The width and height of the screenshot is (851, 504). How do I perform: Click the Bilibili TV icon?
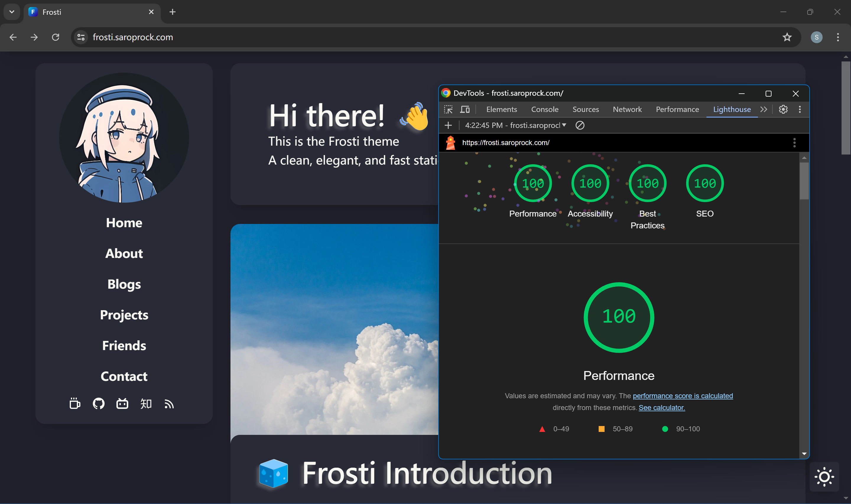click(x=122, y=404)
